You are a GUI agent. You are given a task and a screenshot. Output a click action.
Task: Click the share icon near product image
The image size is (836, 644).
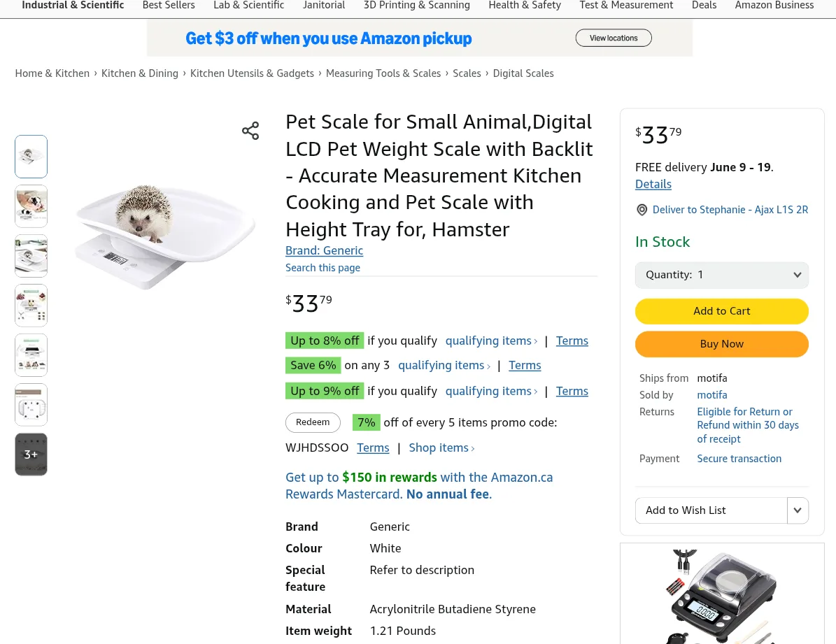[250, 131]
